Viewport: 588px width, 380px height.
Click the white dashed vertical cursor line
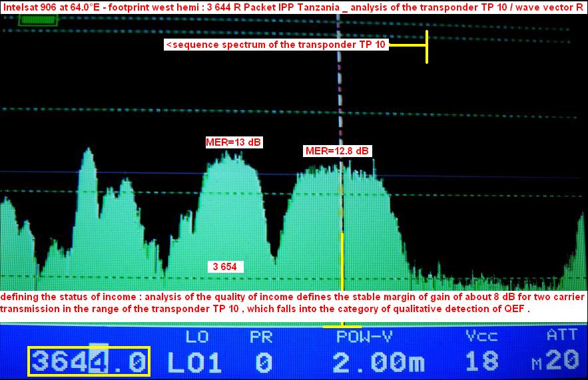pos(340,100)
